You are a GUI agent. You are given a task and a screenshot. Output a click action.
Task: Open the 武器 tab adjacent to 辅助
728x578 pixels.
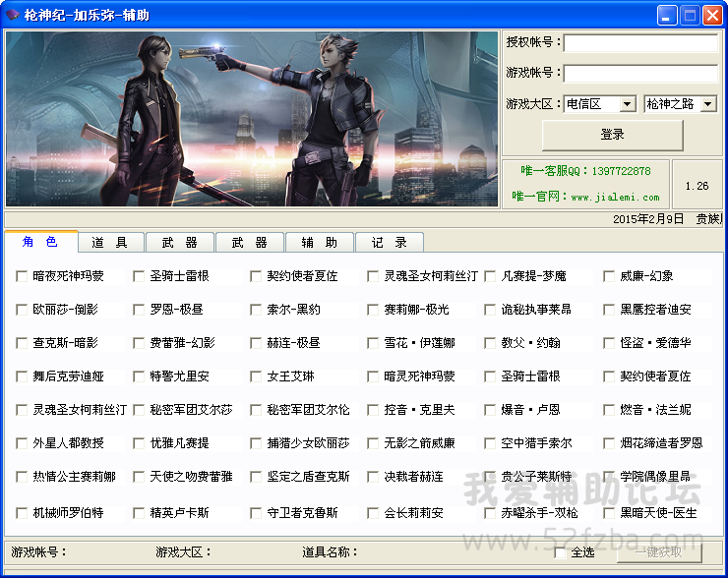coord(250,243)
